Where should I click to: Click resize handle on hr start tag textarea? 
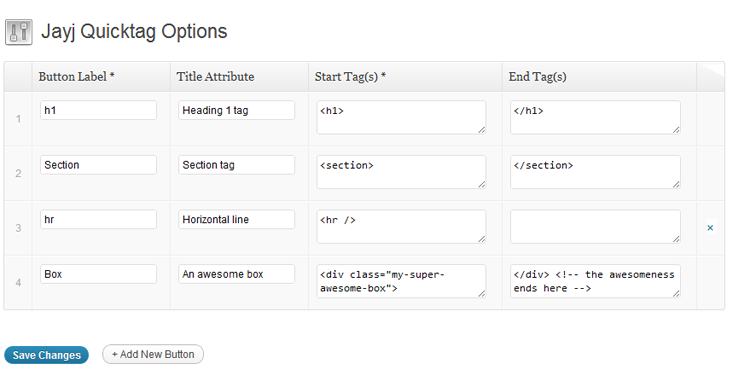click(x=481, y=239)
